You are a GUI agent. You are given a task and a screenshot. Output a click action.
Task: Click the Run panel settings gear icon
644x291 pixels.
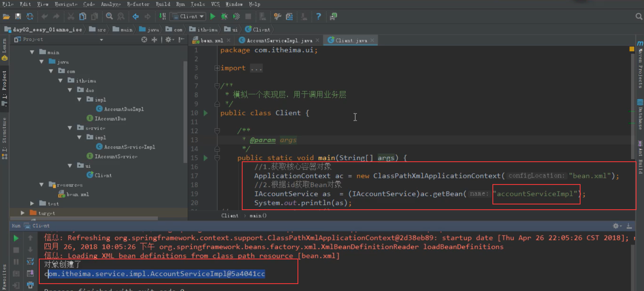pos(616,226)
